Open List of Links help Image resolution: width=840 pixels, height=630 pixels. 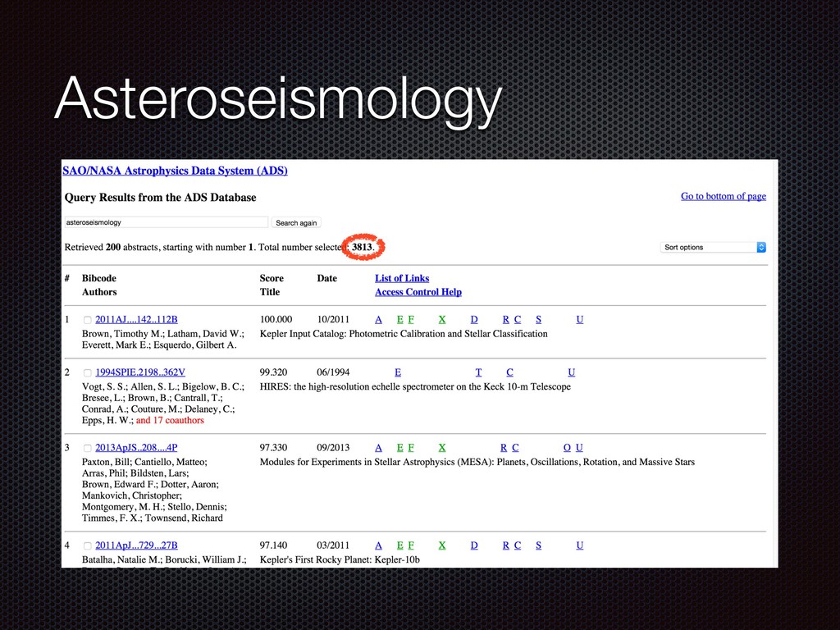click(402, 278)
